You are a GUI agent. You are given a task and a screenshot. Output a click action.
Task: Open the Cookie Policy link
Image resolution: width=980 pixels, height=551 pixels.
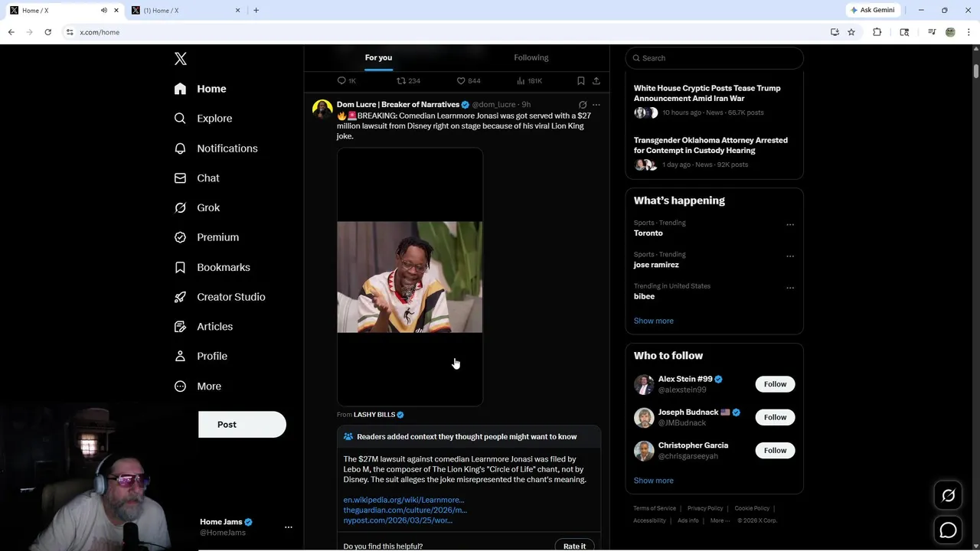tap(752, 508)
